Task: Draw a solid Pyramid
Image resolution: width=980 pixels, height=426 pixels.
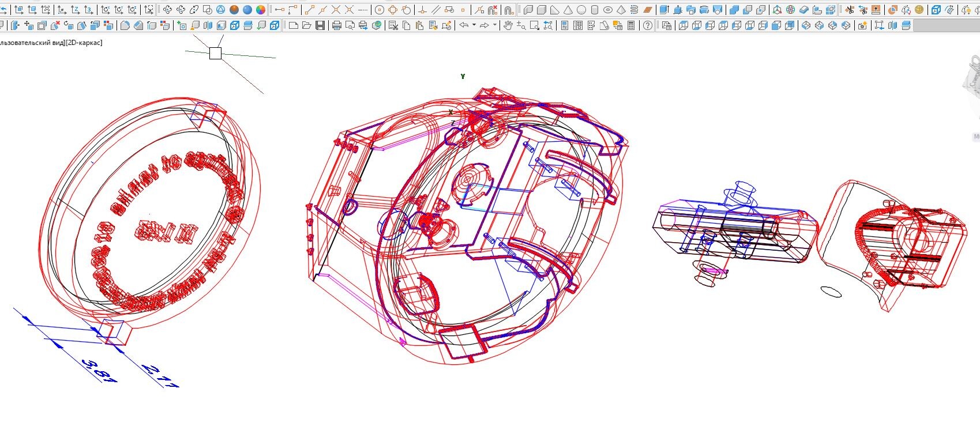Action: [621, 10]
